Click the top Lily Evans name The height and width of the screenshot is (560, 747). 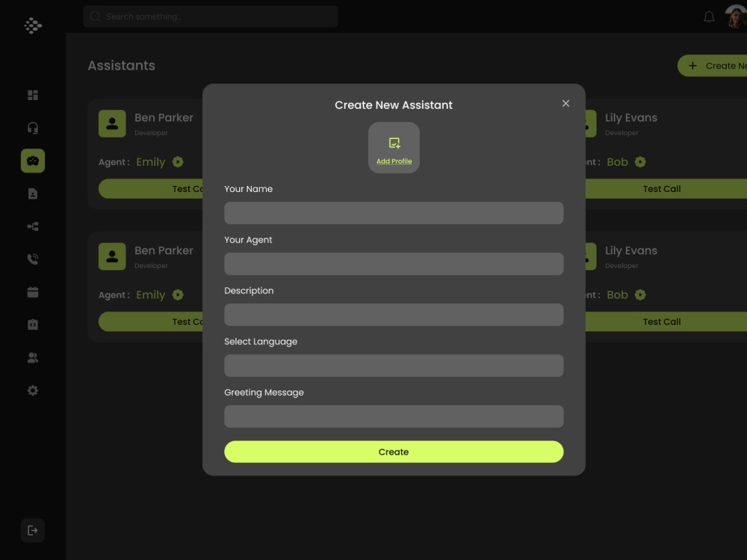click(630, 118)
